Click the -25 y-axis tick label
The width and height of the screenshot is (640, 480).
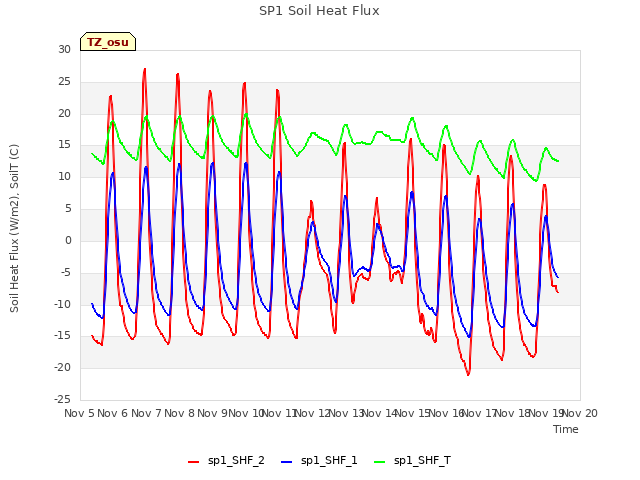[62, 399]
